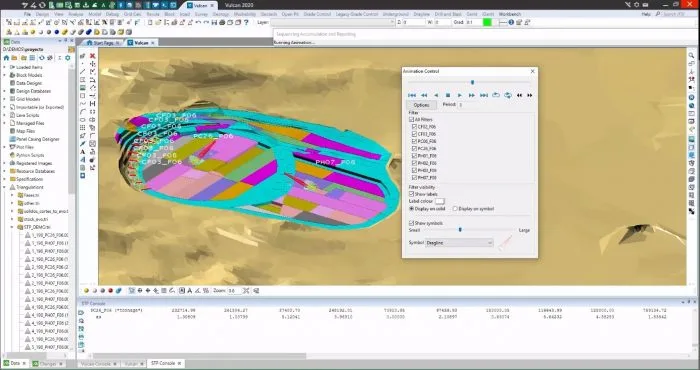Click the refresh icon in Data explorer toolbar
This screenshot has width=700, height=370.
(42, 58)
